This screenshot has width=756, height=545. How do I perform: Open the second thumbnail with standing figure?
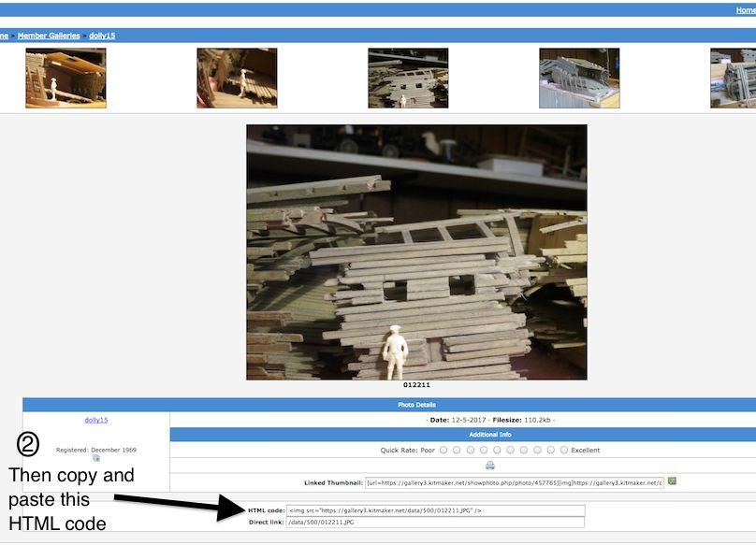coord(237,79)
